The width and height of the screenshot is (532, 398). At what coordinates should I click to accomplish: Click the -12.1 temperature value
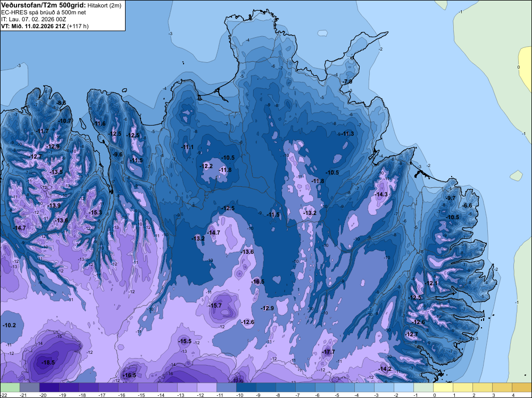[x=431, y=283]
